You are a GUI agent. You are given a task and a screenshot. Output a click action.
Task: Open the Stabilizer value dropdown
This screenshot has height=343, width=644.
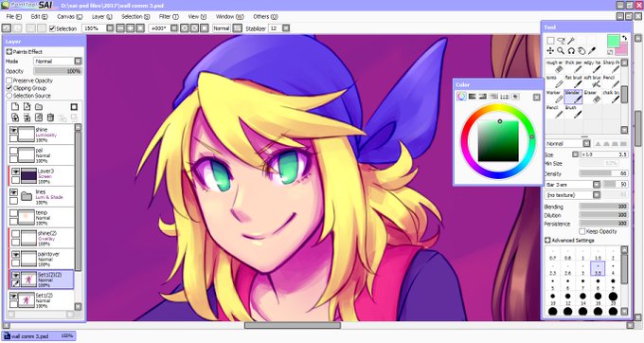tap(286, 28)
